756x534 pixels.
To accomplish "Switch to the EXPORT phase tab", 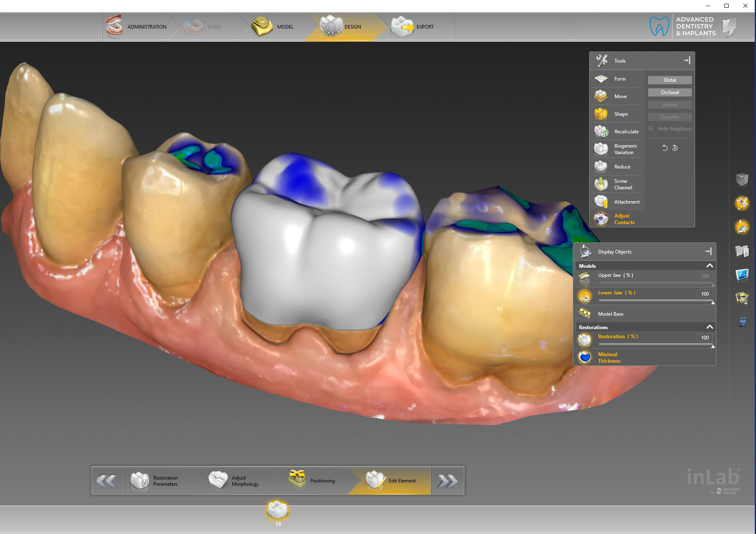I will (414, 27).
